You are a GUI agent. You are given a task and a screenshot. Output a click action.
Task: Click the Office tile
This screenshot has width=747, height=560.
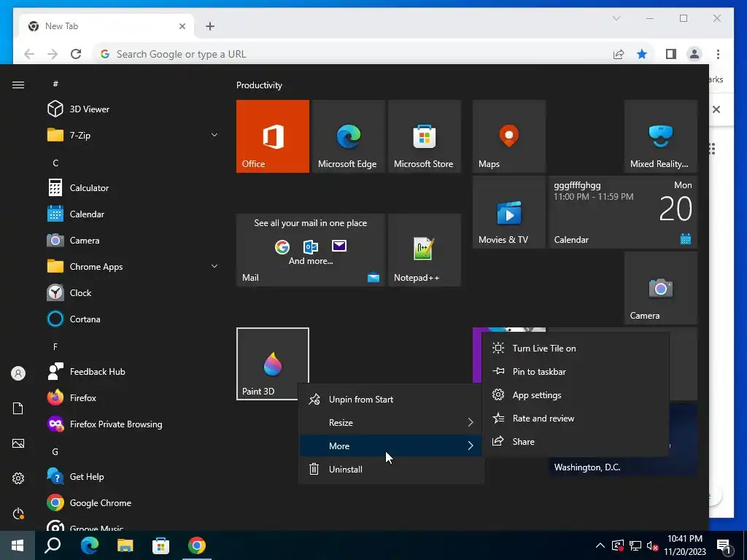point(273,136)
